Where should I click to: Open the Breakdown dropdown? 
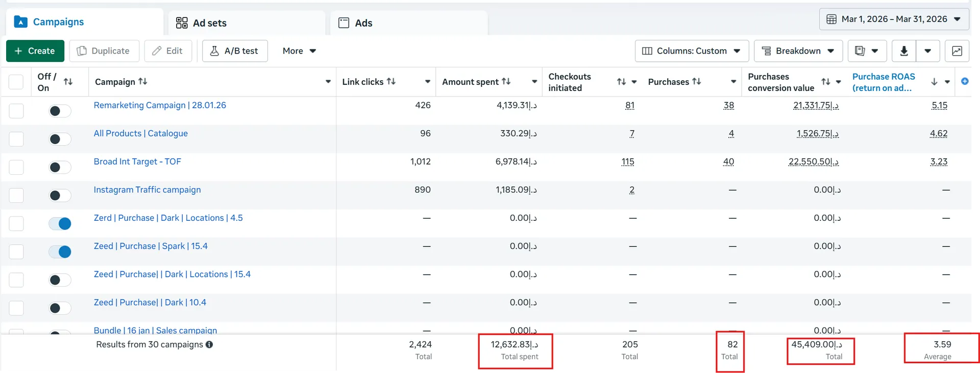[x=798, y=51]
